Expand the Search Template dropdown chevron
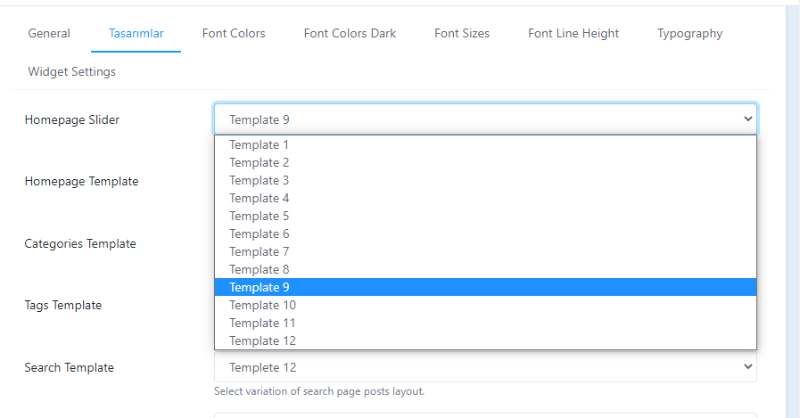Viewport: 800px width, 418px height. (748, 366)
